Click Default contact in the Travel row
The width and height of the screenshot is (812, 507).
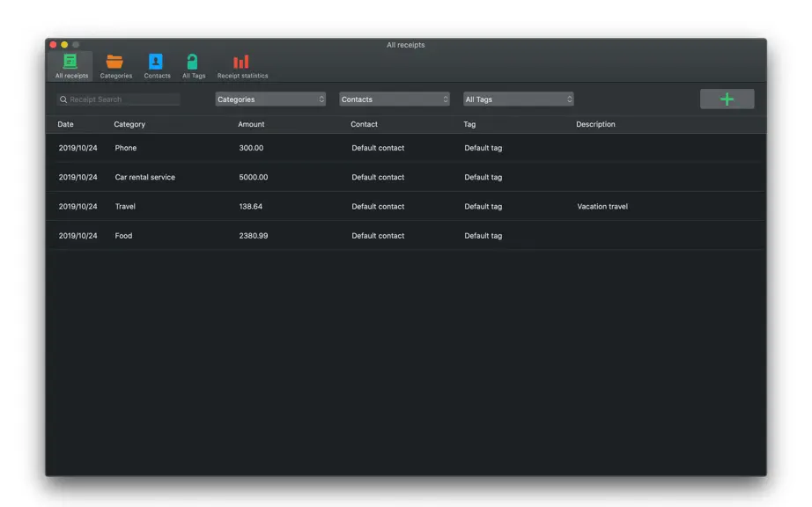tap(378, 207)
